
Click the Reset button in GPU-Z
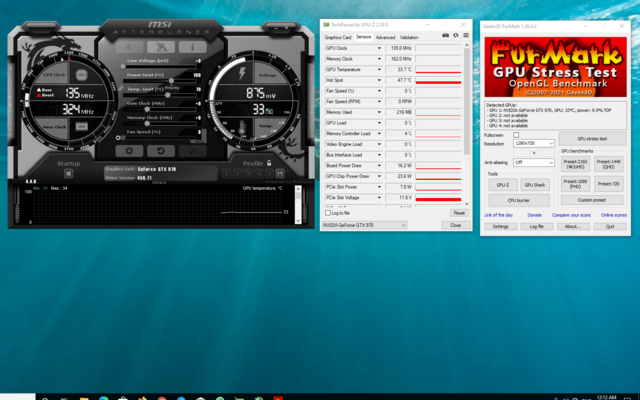(459, 213)
